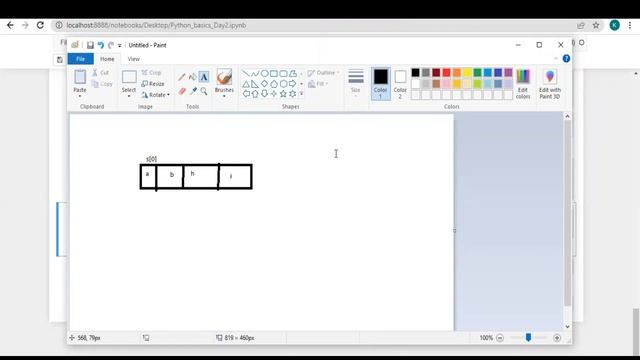640x360 pixels.
Task: Click the Copy button
Action: click(102, 84)
